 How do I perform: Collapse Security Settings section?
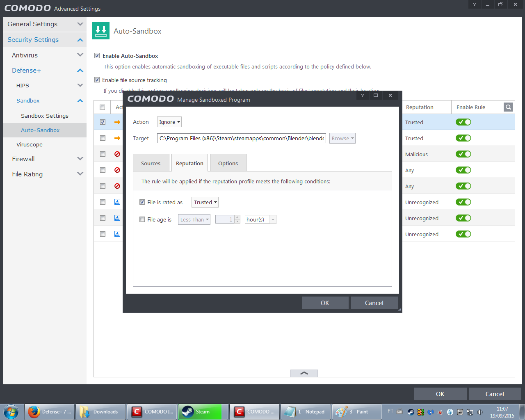[45, 39]
